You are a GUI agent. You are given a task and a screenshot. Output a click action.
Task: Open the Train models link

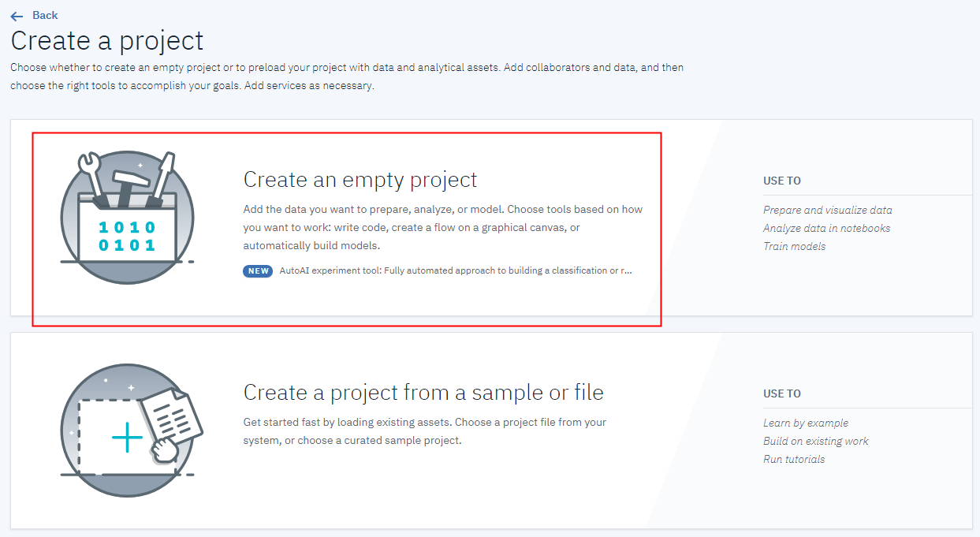click(x=794, y=246)
